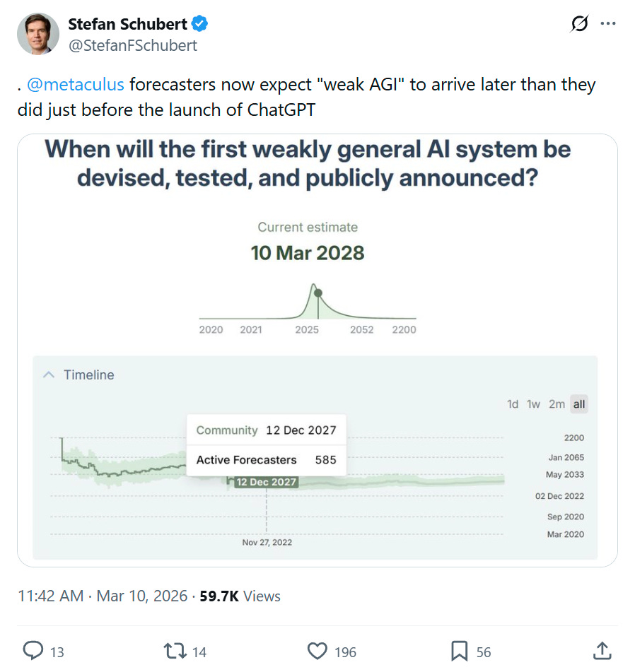Like the tweet with the heart icon
Image resolution: width=635 pixels, height=672 pixels.
pos(317,651)
